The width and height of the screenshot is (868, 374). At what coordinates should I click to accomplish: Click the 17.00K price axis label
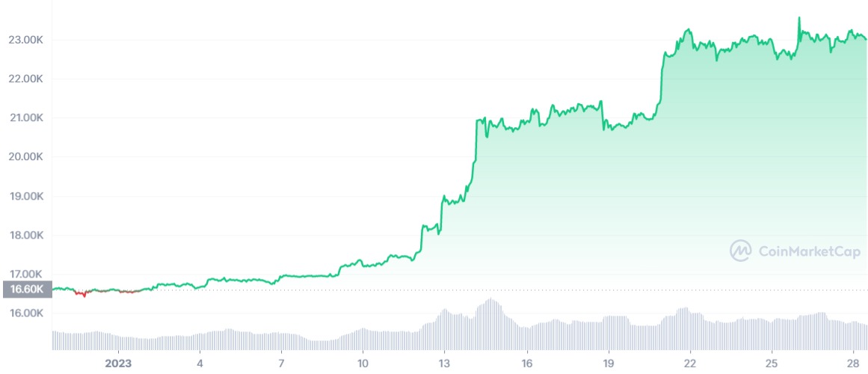pos(26,274)
